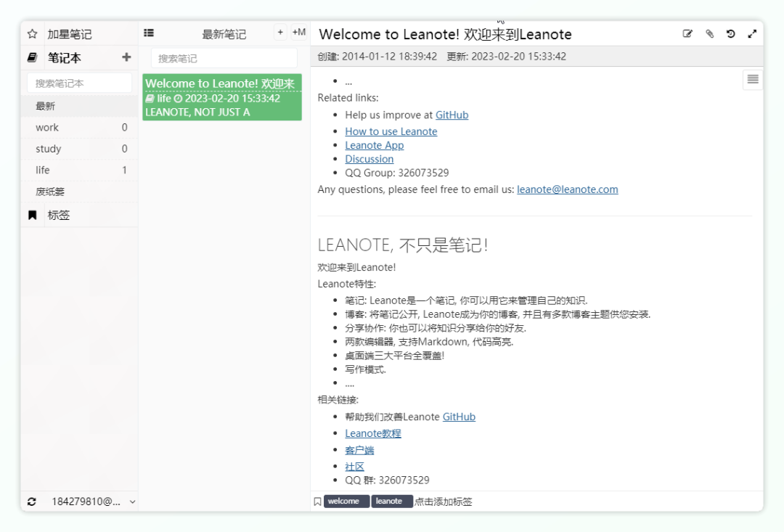Create a new note with the + button
Image resolution: width=784 pixels, height=532 pixels.
(280, 33)
